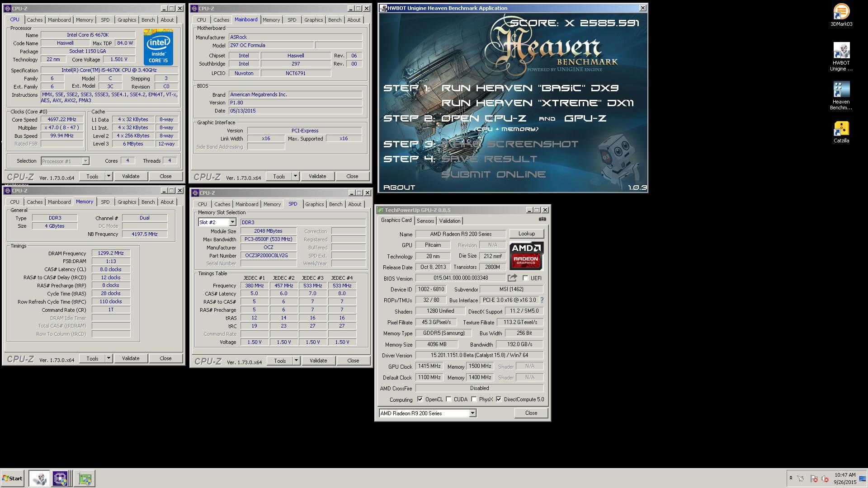Image resolution: width=868 pixels, height=488 pixels.
Task: Click the DRAM Frequency value field
Action: (111, 253)
